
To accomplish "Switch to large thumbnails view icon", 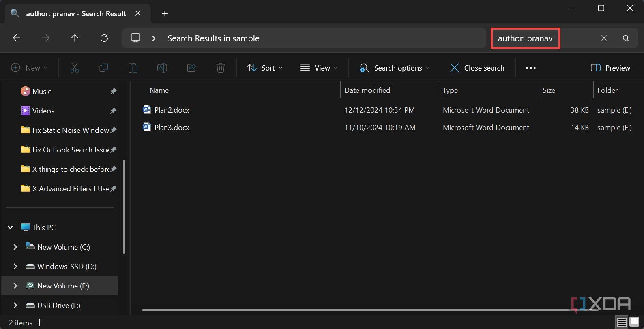I will [x=634, y=323].
